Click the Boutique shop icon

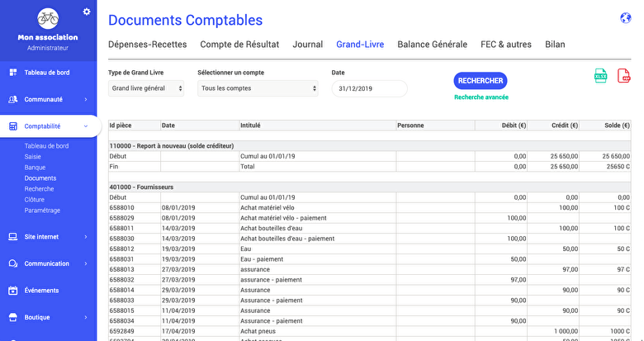pos(13,317)
